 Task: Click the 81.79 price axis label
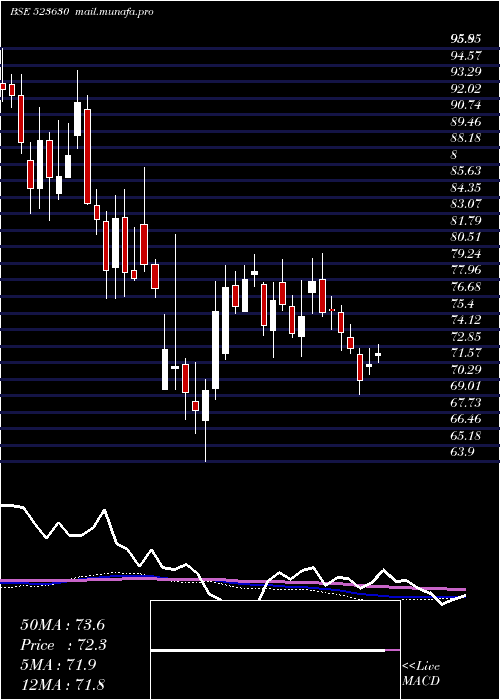point(466,221)
